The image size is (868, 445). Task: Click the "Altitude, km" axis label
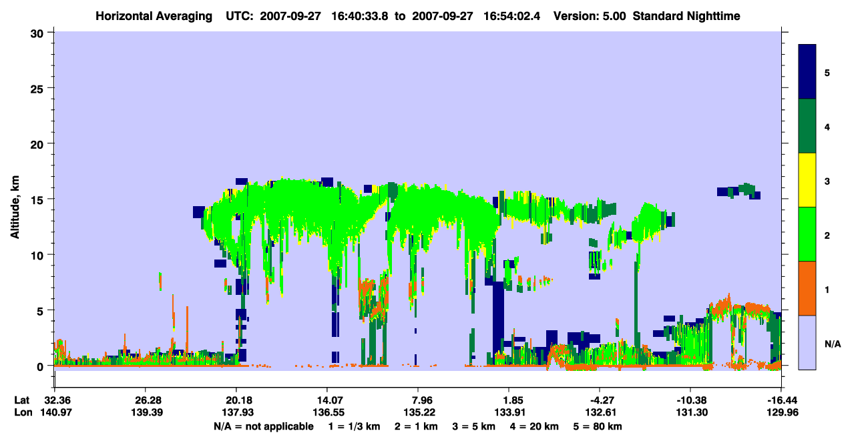pos(14,207)
